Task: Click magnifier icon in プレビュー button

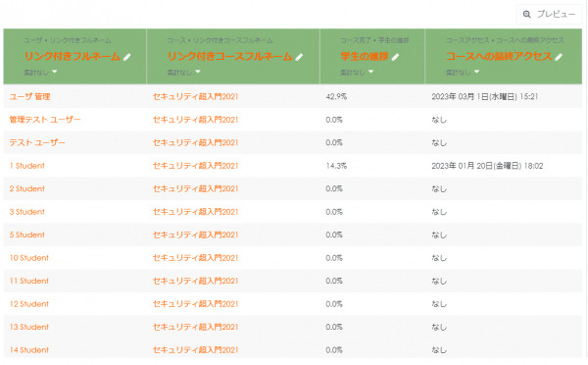Action: coord(527,15)
